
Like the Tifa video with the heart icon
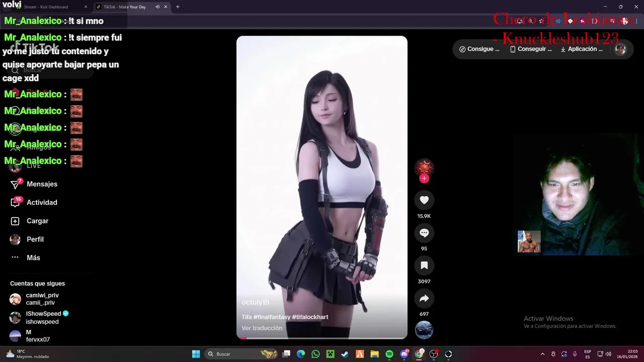pyautogui.click(x=424, y=200)
